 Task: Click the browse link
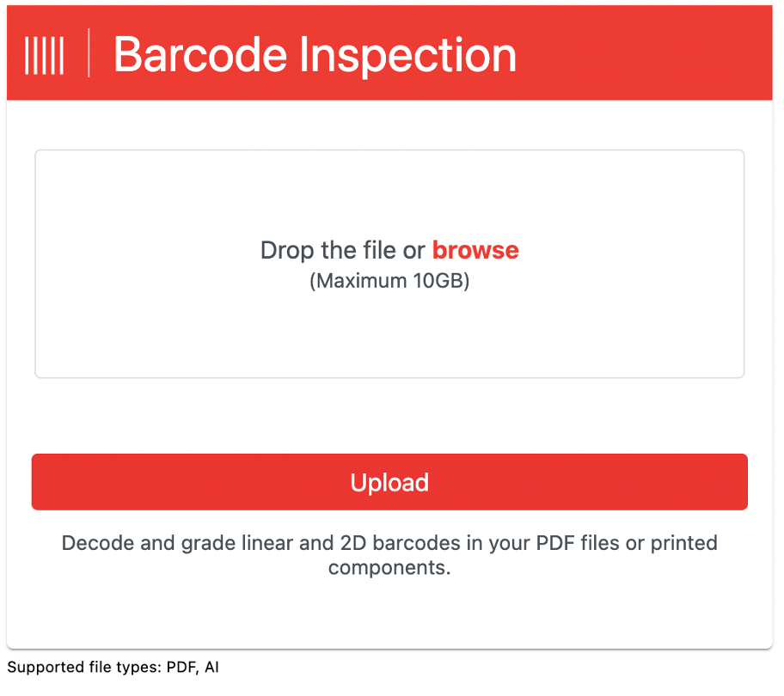click(x=475, y=250)
